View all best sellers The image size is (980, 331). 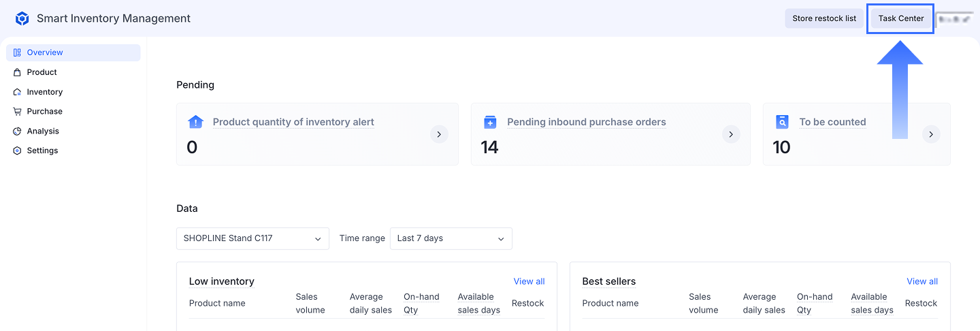click(x=922, y=281)
